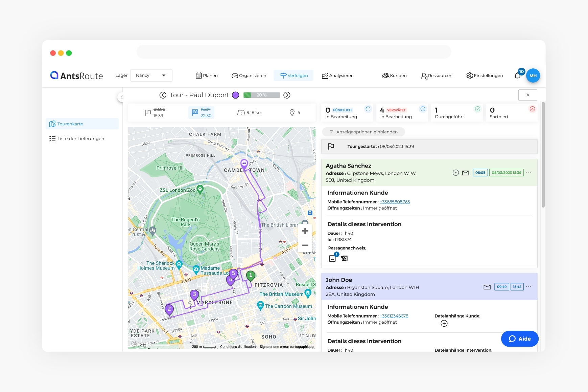
Task: Open the notifications bell
Action: pos(517,76)
